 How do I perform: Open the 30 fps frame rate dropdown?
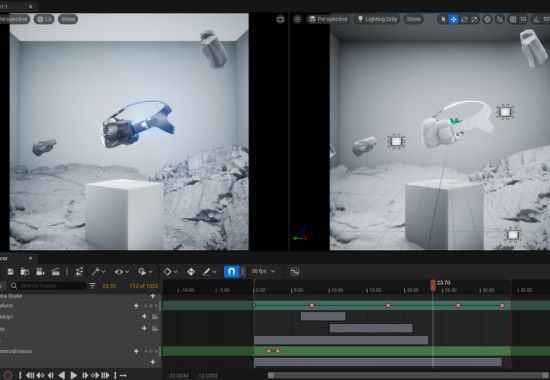click(x=263, y=271)
